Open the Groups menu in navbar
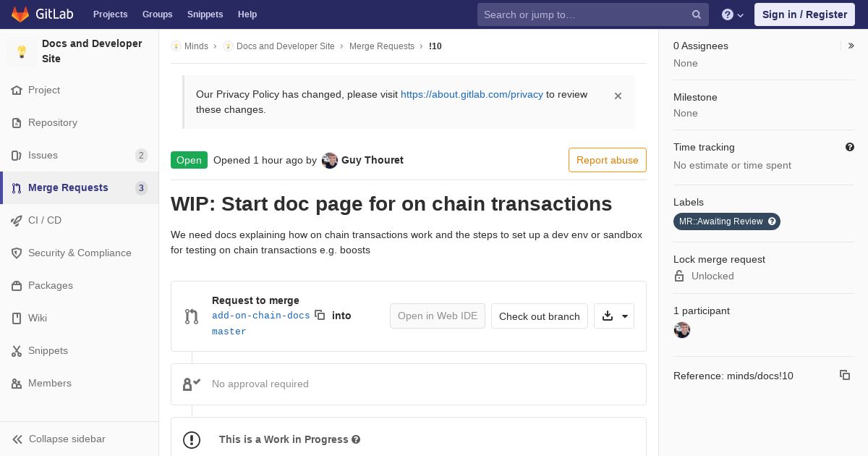 pyautogui.click(x=157, y=14)
